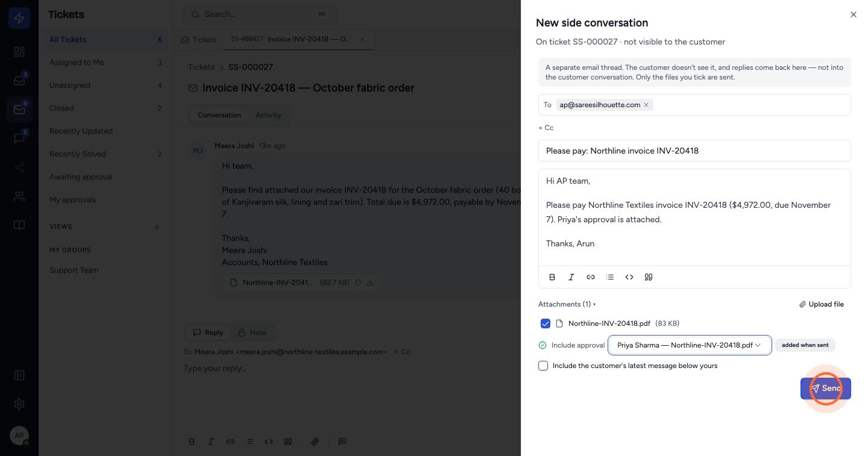This screenshot has width=868, height=456.
Task: Expand the + Cc field in the side conversation
Action: (x=546, y=128)
